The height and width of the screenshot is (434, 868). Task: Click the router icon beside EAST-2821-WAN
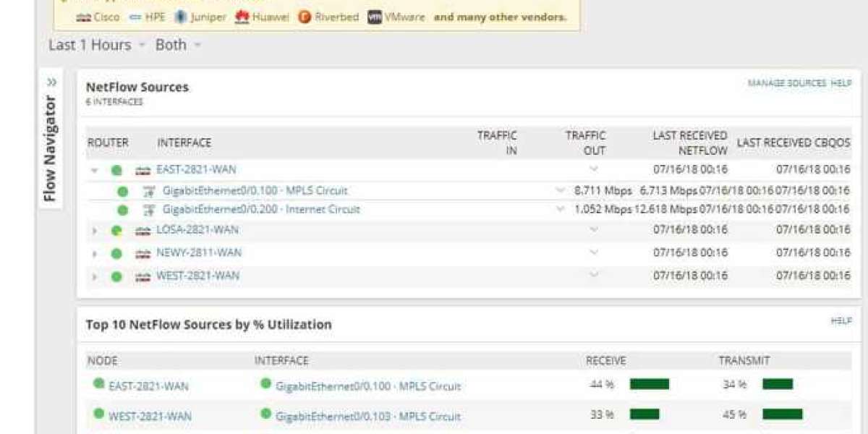[144, 170]
